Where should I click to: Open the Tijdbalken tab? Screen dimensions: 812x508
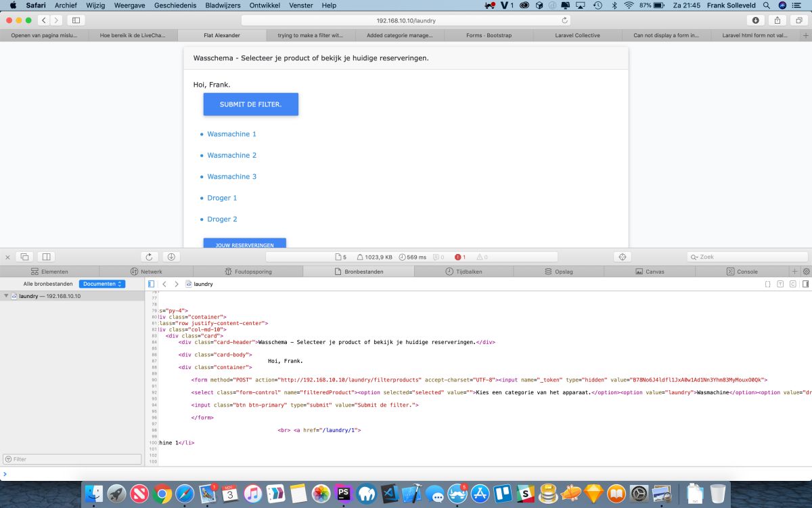[x=464, y=271]
